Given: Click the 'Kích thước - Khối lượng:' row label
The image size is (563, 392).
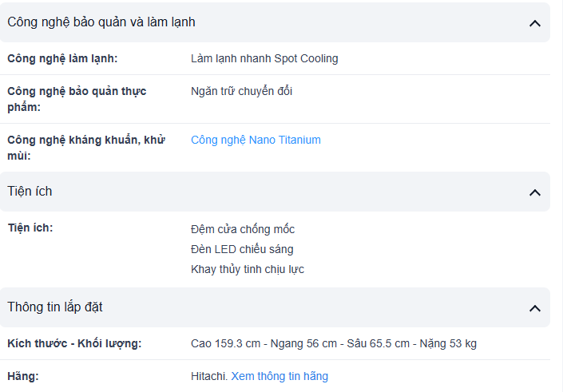Looking at the screenshot, I should 74,343.
